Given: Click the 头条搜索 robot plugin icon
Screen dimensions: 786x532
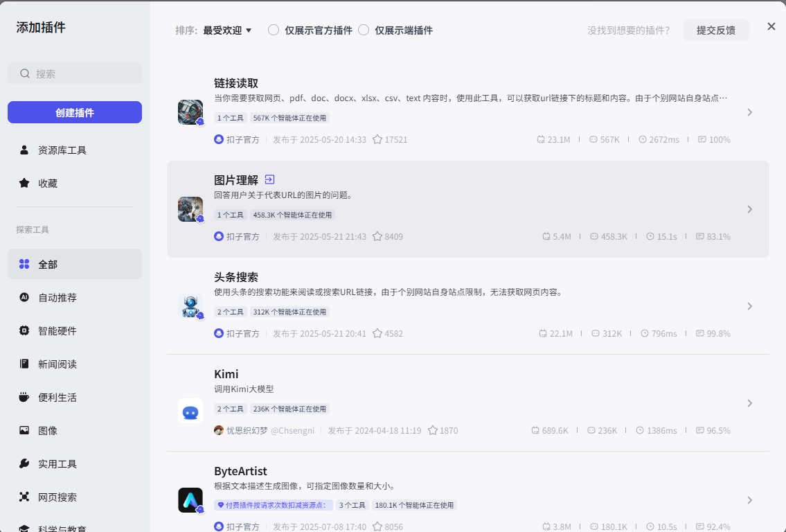Looking at the screenshot, I should (190, 306).
